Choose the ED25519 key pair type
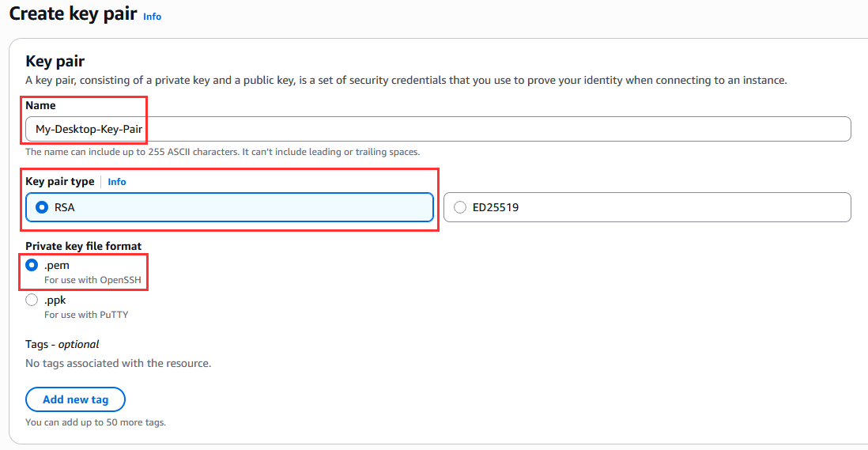Image resolution: width=868 pixels, height=450 pixels. pos(460,207)
